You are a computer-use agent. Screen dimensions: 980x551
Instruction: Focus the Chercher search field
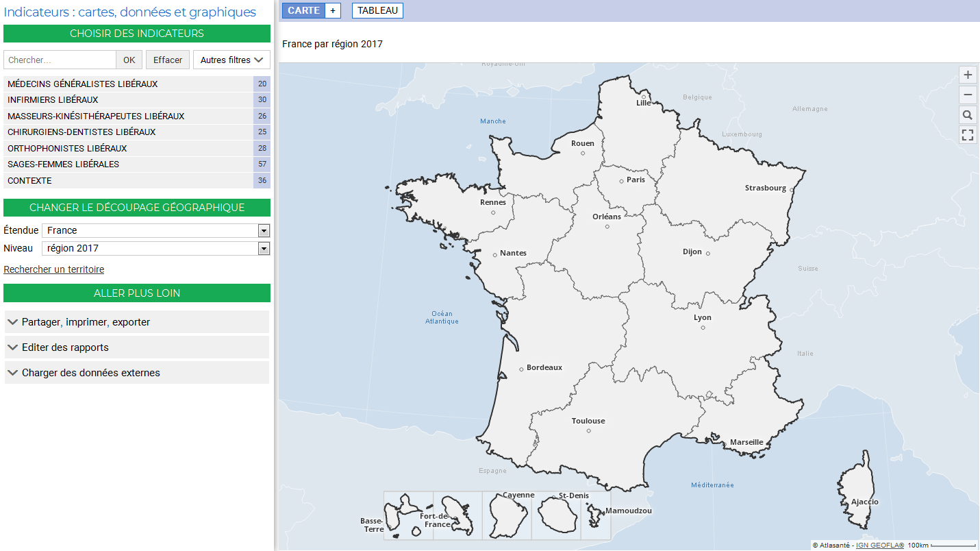coord(60,60)
